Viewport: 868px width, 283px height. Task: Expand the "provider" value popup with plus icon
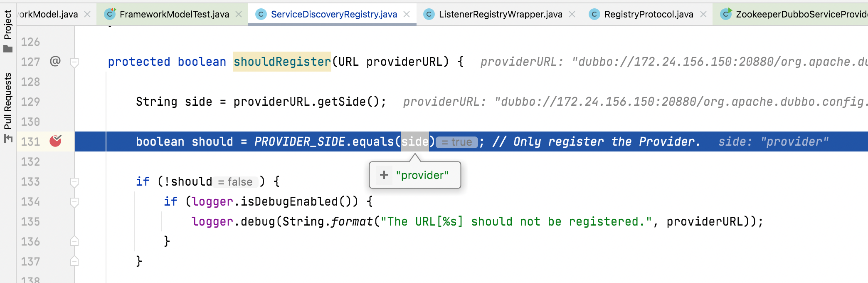[384, 175]
